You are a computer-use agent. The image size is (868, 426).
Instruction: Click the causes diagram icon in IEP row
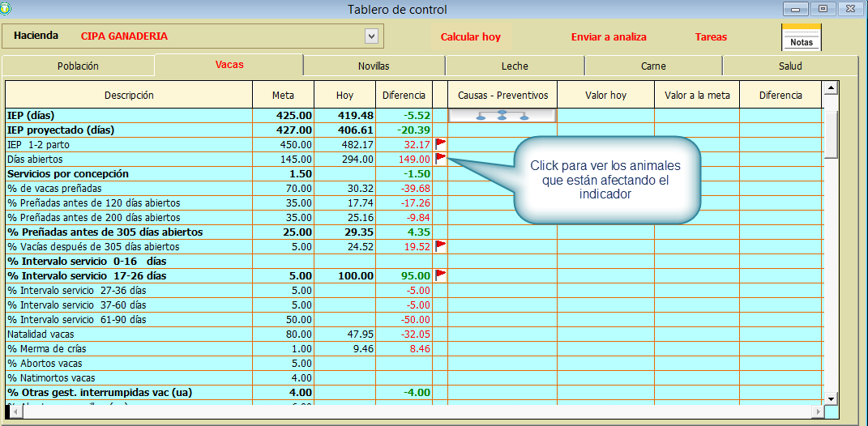point(502,116)
